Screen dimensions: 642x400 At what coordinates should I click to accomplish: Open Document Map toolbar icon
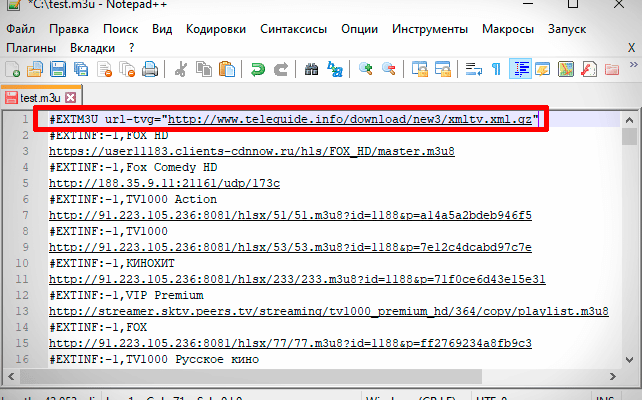coord(566,69)
